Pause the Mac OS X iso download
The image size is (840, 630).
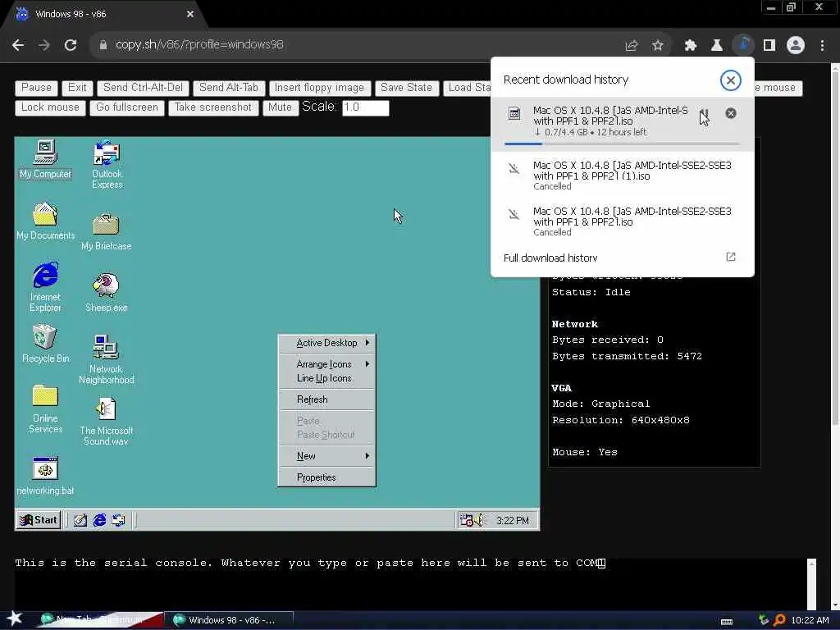(704, 113)
